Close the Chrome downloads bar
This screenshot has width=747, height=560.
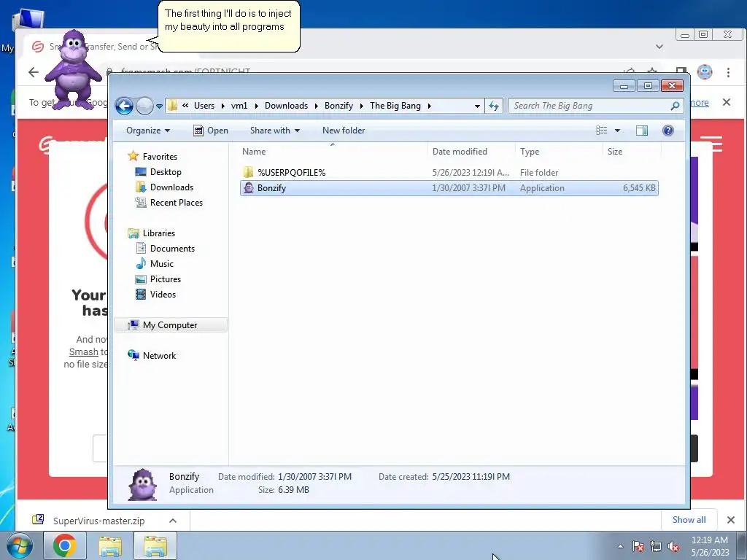pyautogui.click(x=730, y=520)
